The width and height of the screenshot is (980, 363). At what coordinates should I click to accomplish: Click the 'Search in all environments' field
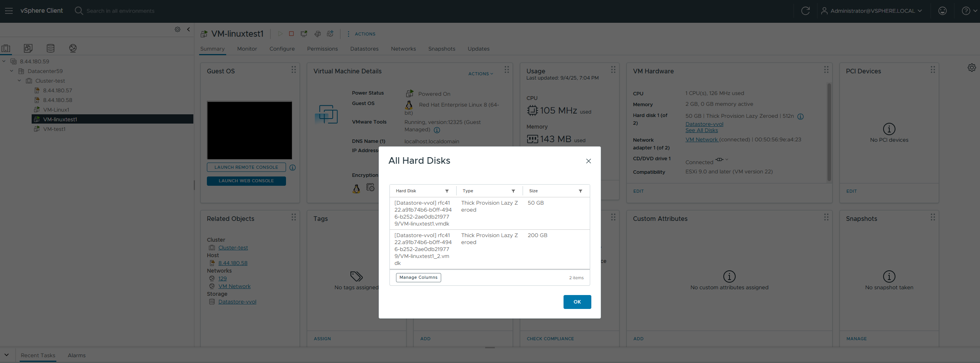[120, 11]
